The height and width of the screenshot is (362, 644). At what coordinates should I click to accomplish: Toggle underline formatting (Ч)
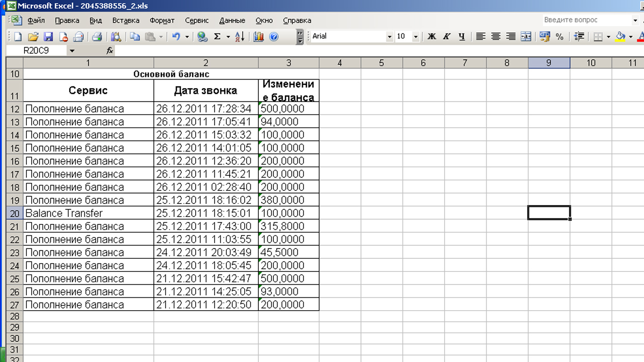pos(462,37)
